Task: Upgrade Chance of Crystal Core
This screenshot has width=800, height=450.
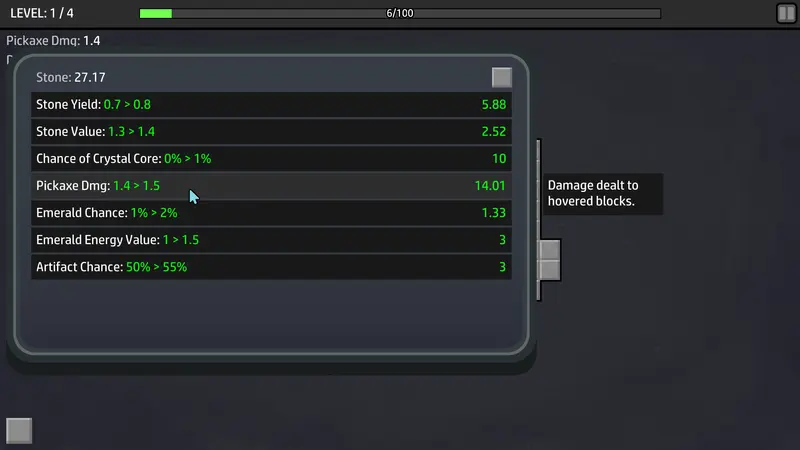Action: click(x=271, y=159)
